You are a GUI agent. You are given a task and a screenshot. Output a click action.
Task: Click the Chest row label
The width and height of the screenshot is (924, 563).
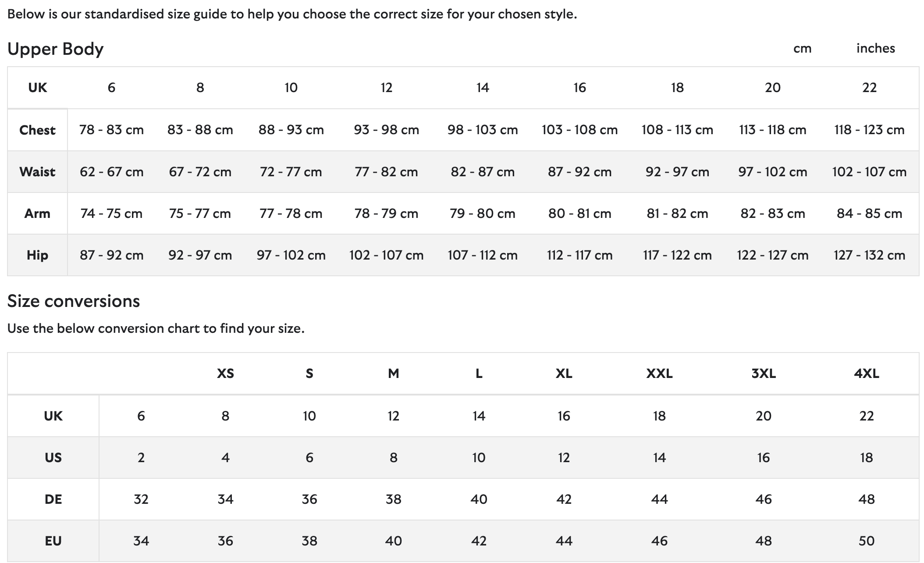37,130
